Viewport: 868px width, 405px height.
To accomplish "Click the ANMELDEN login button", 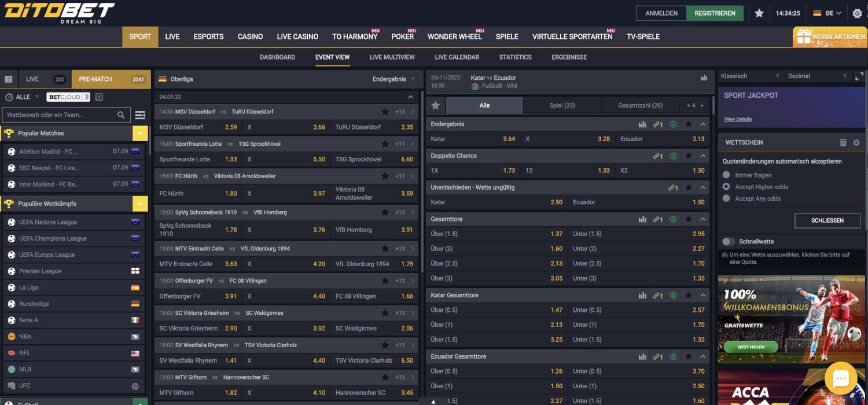I will click(661, 13).
